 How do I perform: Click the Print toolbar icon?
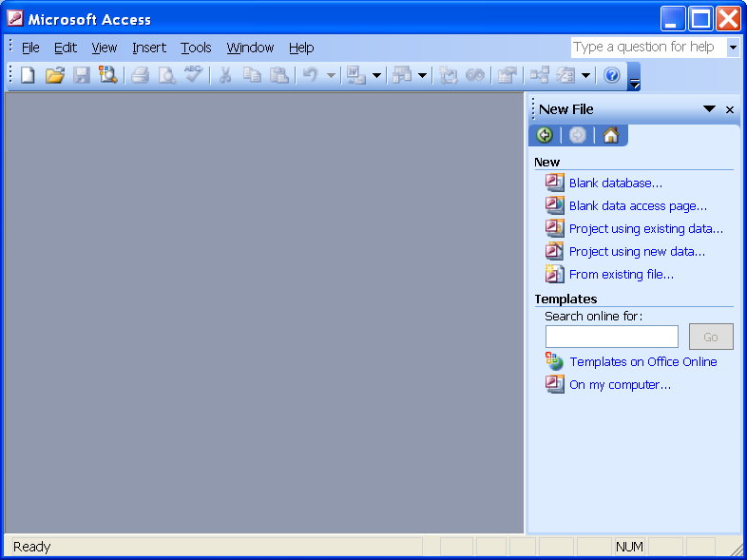coord(140,75)
